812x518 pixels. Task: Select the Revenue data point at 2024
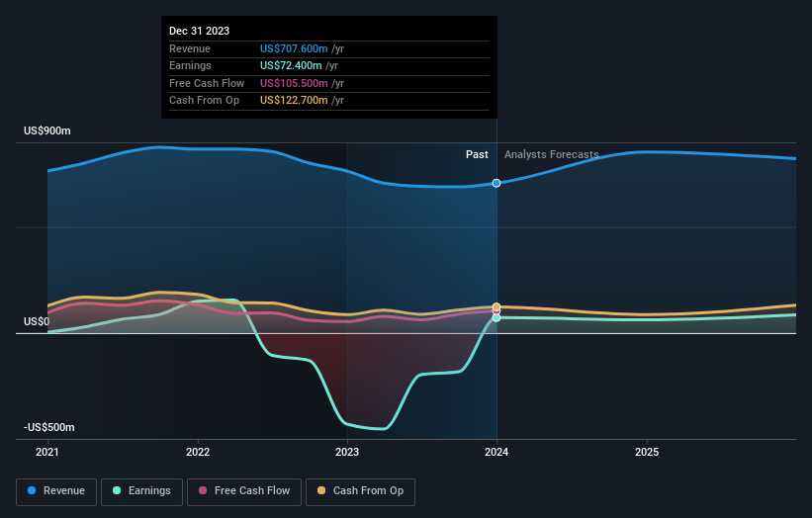tap(496, 183)
